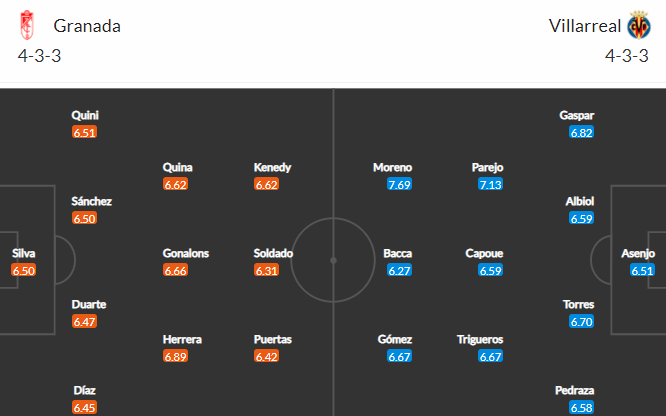
Task: Open the Granada team name link
Action: click(x=87, y=26)
